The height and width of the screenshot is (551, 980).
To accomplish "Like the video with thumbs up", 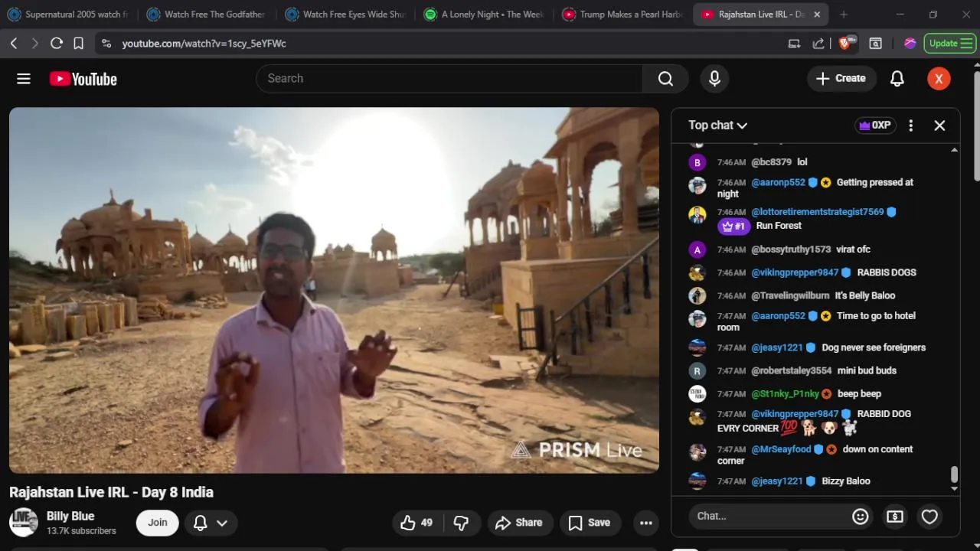I will pos(416,523).
